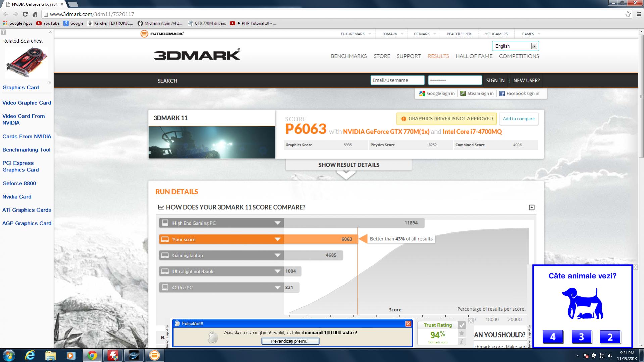This screenshot has width=644, height=362.
Task: Open SUPPORT navigation item
Action: pyautogui.click(x=408, y=56)
